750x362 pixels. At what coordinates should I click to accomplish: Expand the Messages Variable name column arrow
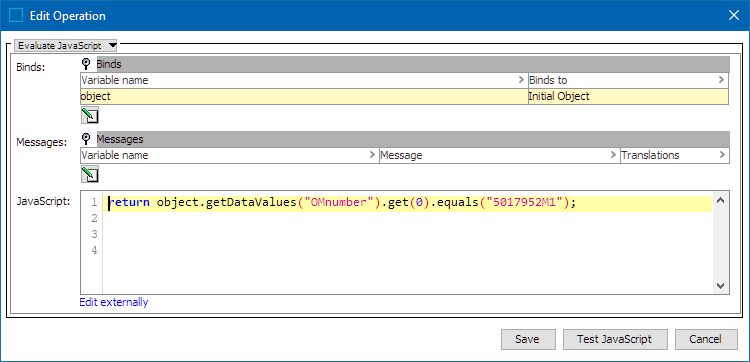click(x=373, y=155)
